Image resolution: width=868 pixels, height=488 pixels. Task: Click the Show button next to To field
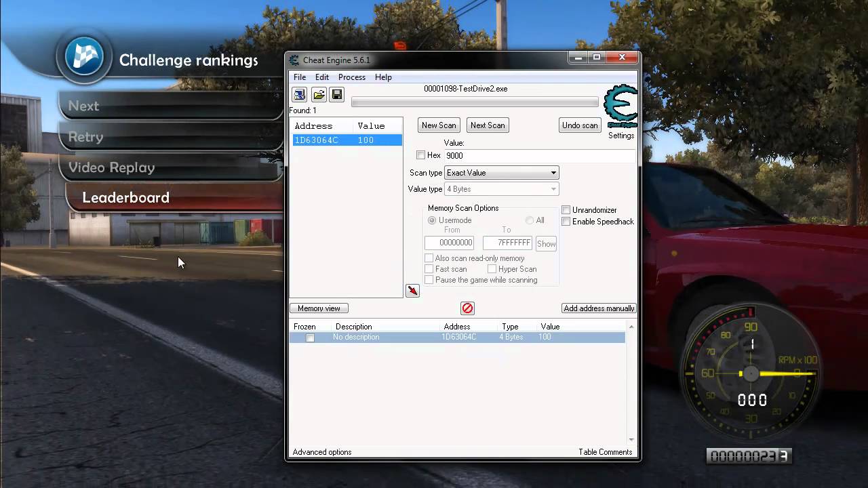click(546, 244)
